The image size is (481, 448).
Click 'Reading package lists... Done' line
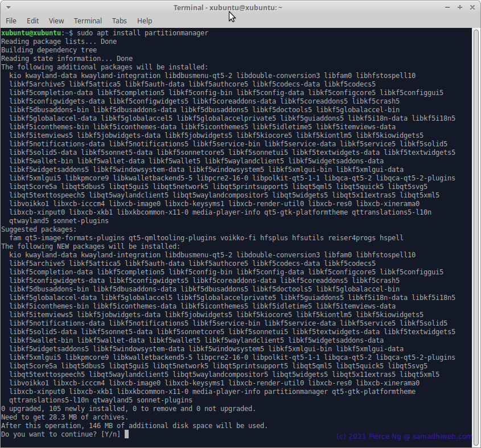(59, 42)
